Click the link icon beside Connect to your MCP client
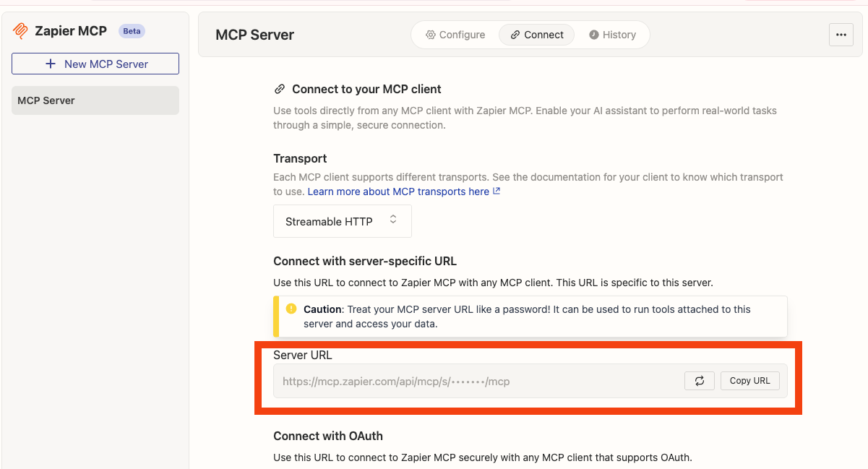 (279, 90)
